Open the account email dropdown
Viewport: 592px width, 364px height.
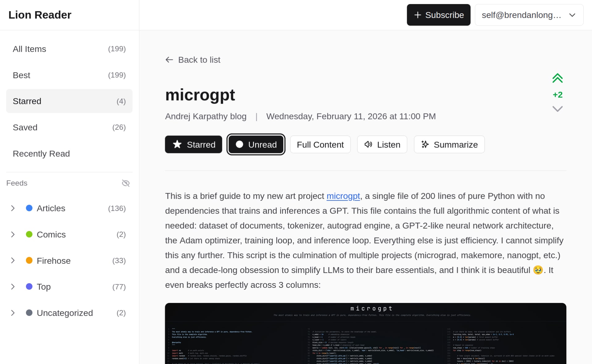coord(529,15)
